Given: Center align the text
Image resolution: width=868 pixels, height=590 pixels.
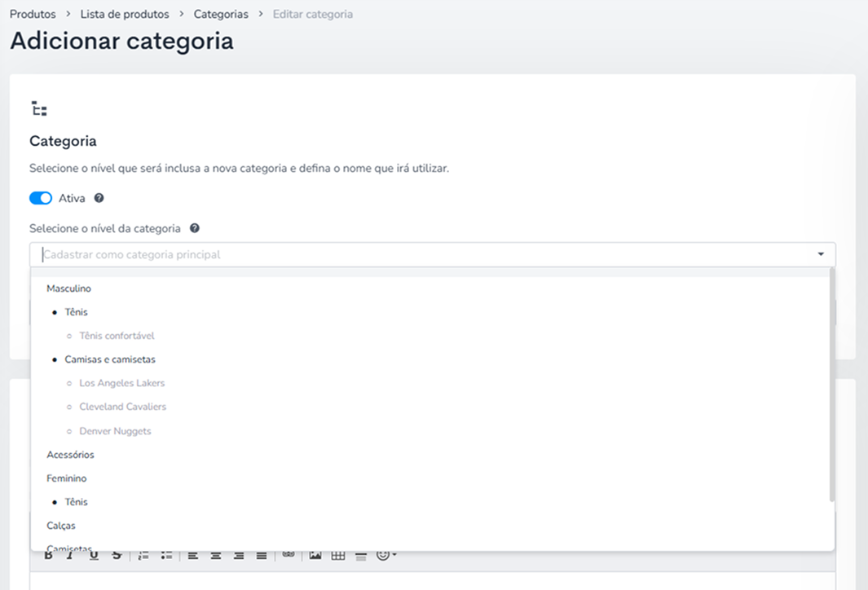Looking at the screenshot, I should pos(216,556).
